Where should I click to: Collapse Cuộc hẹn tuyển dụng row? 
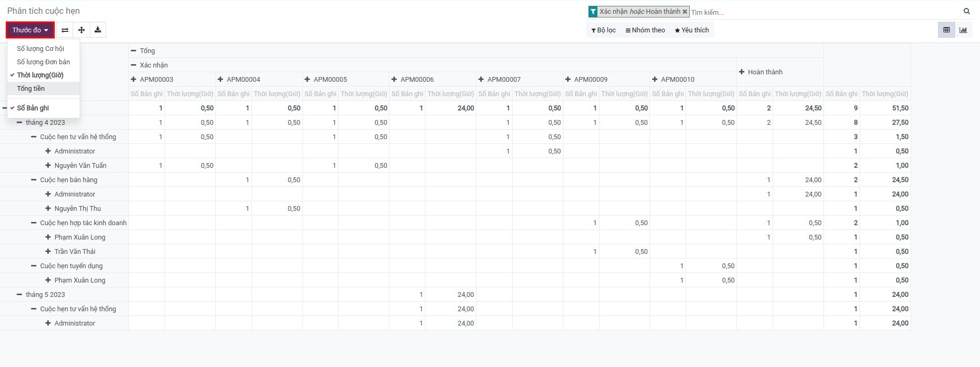[x=67, y=266]
